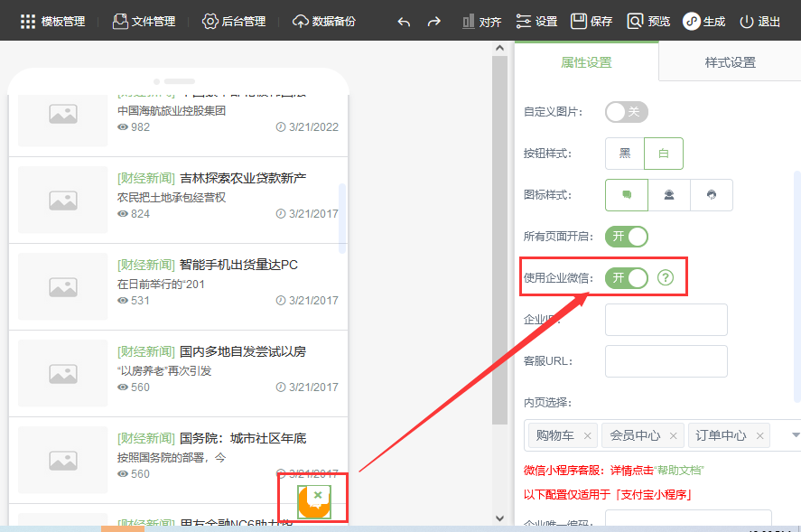The height and width of the screenshot is (532, 801).
Task: Toggle off 所有页面开启
Action: [626, 237]
